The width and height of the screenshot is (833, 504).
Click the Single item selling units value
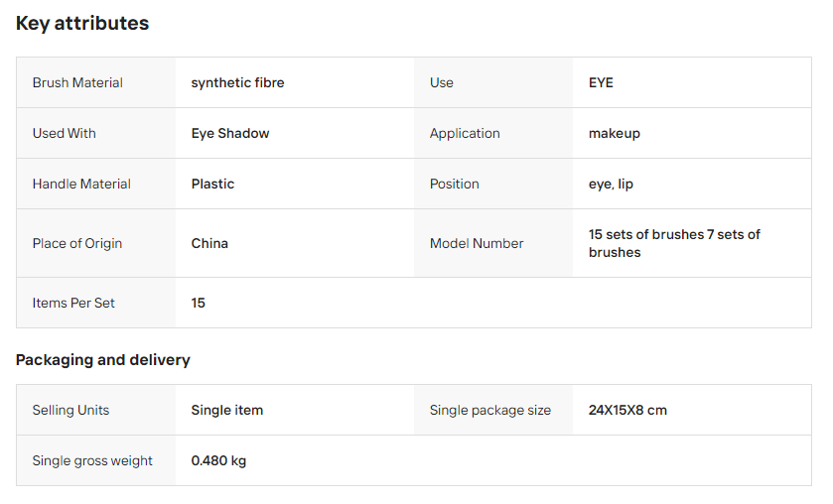point(226,410)
